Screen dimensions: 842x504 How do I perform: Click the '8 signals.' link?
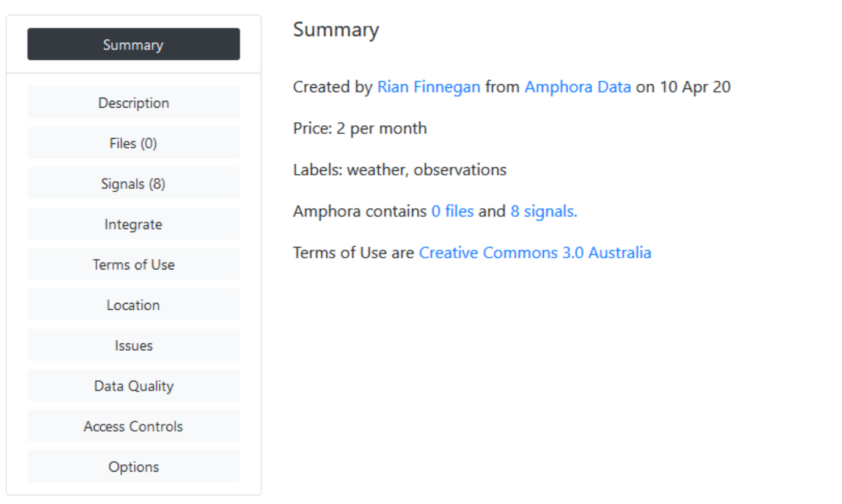(544, 211)
